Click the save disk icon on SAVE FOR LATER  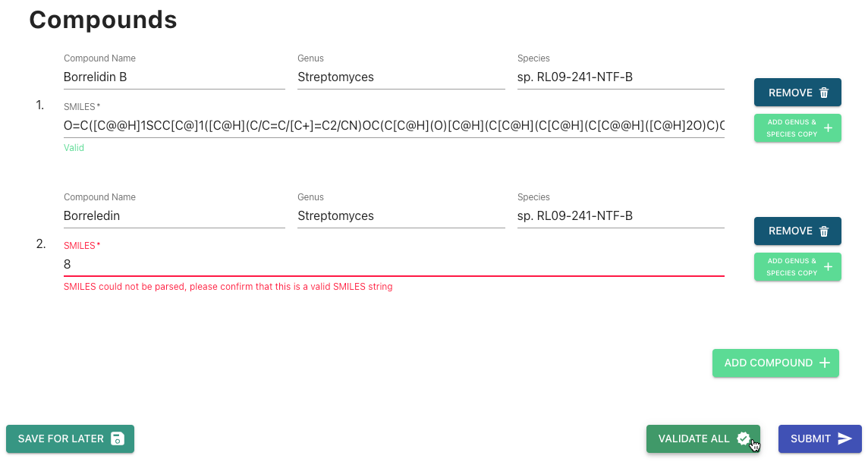coord(118,438)
